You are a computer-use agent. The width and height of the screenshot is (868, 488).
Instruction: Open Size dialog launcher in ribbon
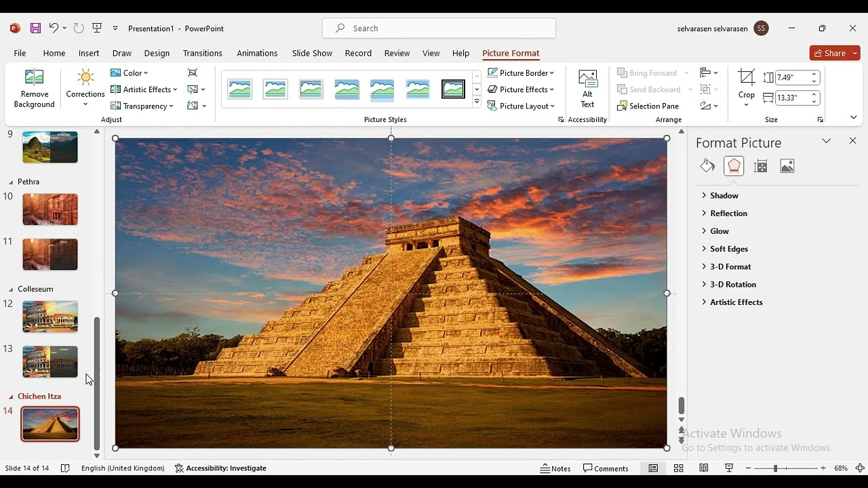point(820,120)
